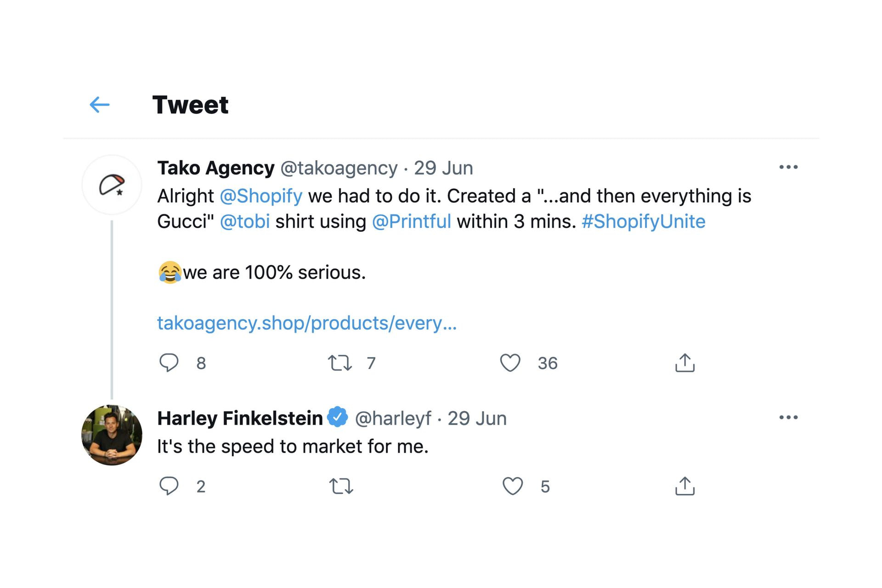
Task: Click the back arrow beside Tweet
Action: coord(100,105)
